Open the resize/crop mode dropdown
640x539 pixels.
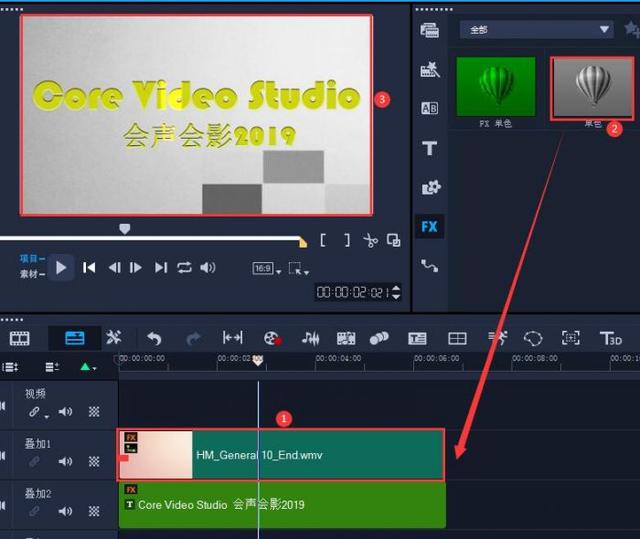tap(299, 268)
